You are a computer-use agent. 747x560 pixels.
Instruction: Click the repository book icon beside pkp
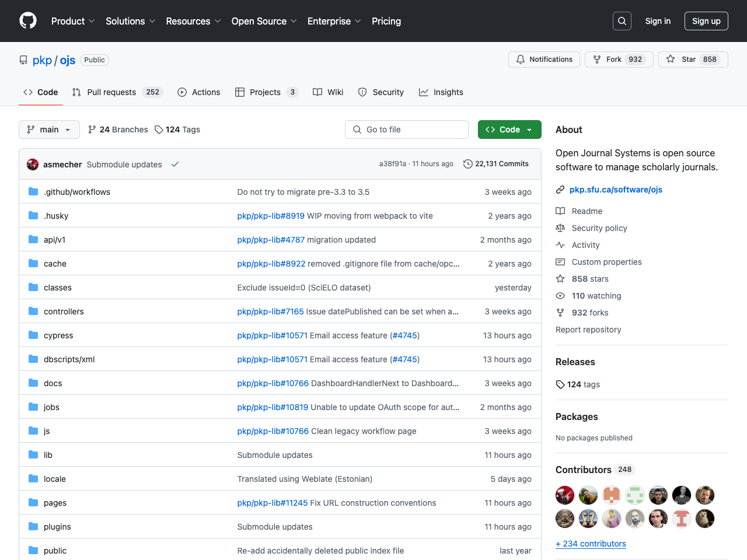[23, 60]
